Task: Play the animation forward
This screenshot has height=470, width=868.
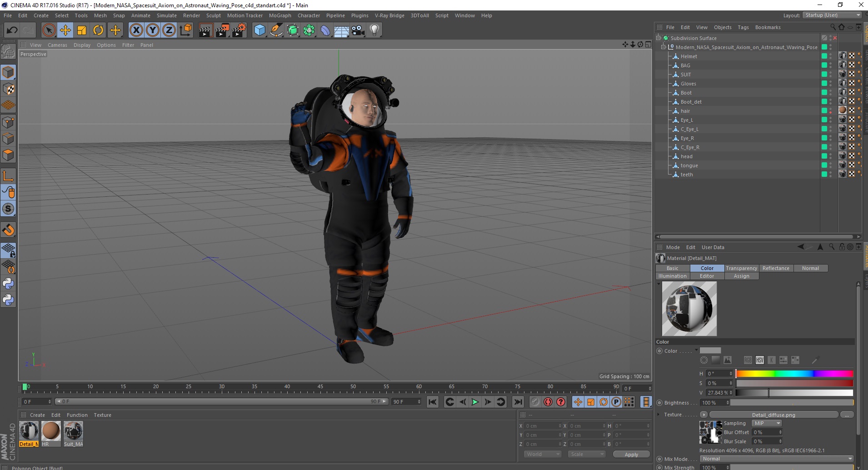Action: coord(475,402)
